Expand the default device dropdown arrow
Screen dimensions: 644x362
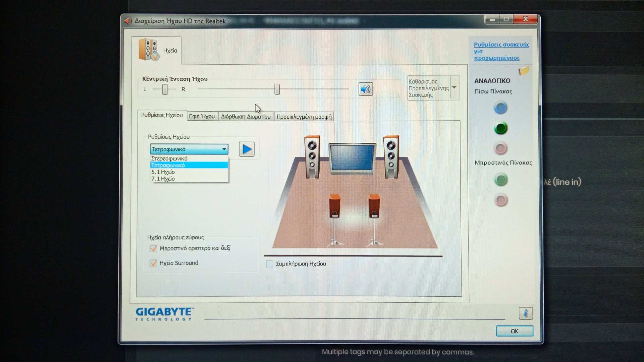tap(454, 87)
